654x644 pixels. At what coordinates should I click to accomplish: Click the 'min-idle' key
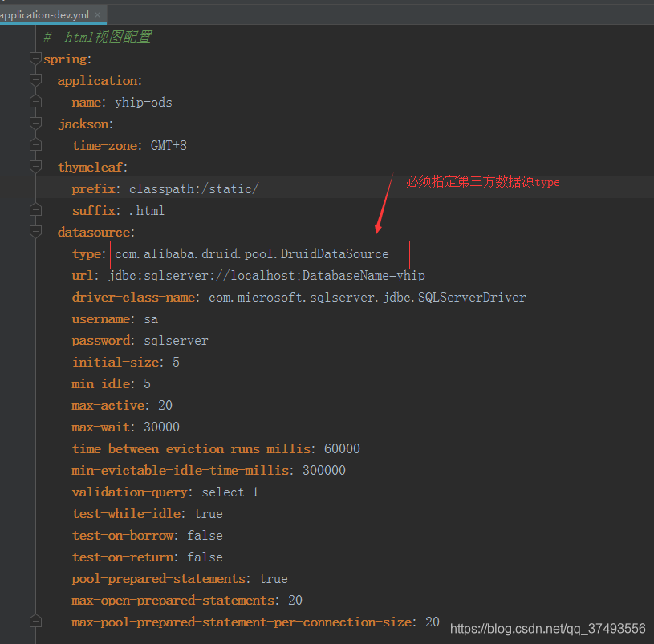(x=101, y=384)
